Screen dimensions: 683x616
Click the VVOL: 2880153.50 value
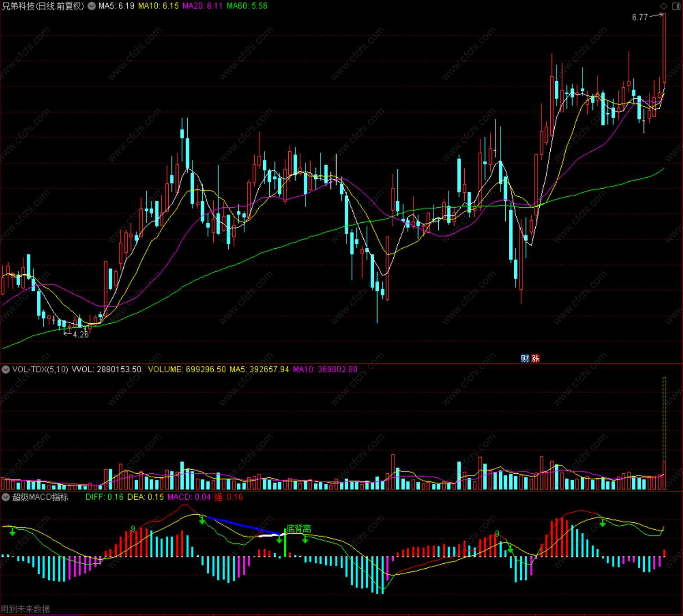[x=106, y=369]
